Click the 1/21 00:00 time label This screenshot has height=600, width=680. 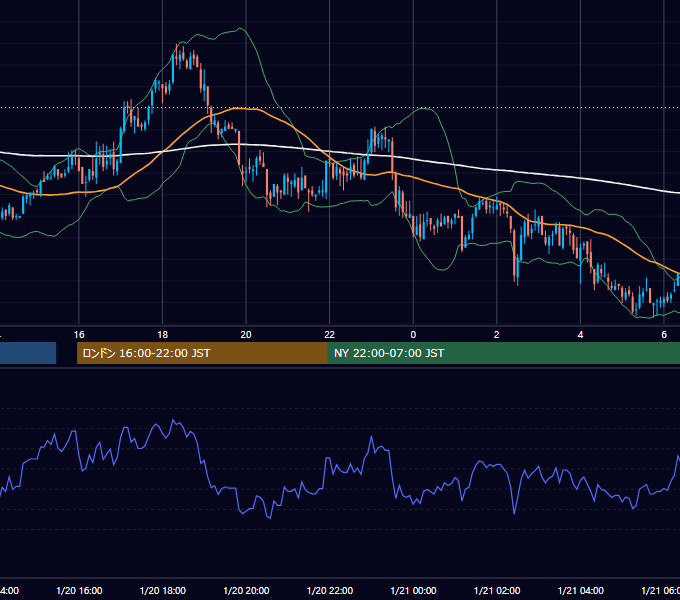(x=413, y=590)
